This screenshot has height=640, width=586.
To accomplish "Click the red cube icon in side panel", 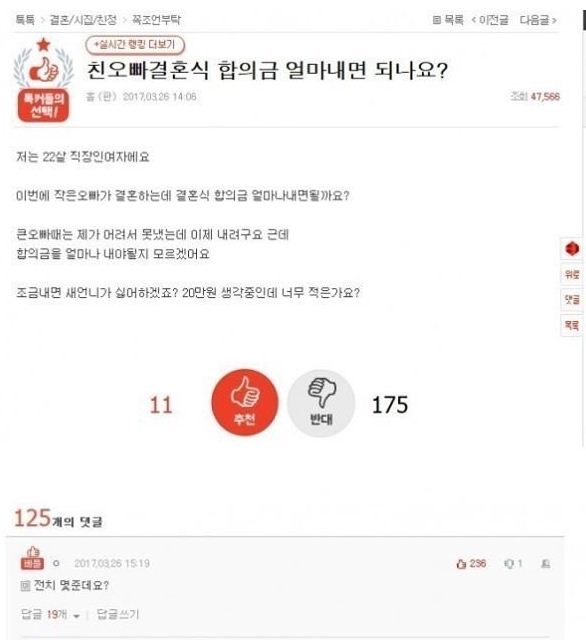I will click(x=572, y=248).
